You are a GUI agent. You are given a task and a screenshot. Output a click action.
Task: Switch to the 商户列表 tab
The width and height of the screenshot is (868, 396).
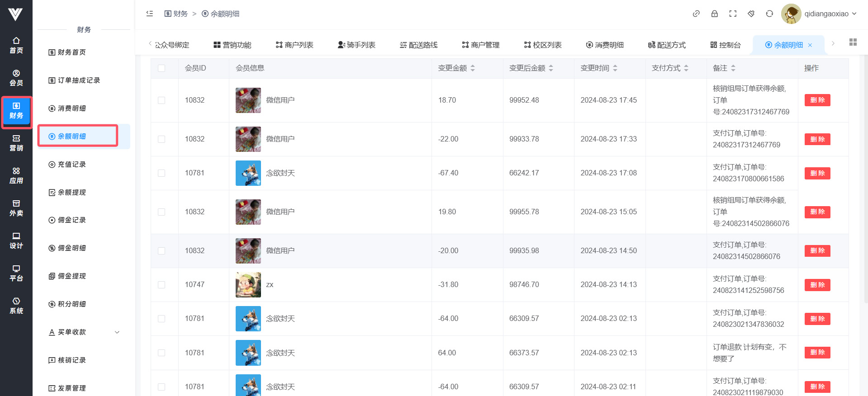[294, 45]
